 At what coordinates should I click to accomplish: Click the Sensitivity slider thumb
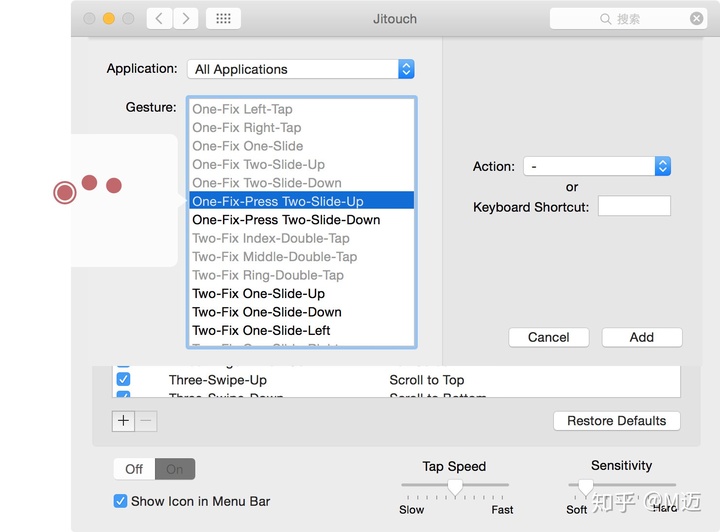[x=585, y=487]
